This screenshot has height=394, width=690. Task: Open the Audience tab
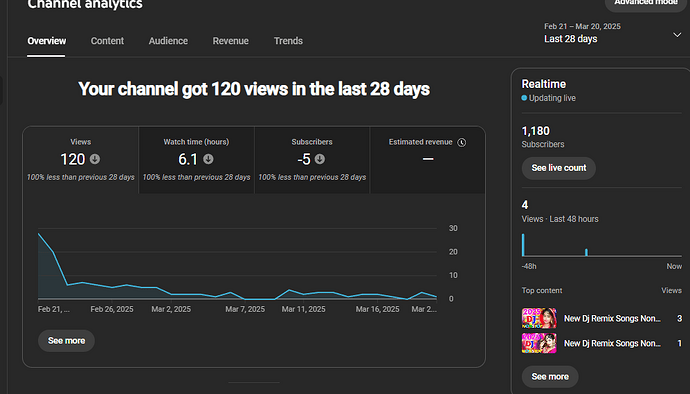(168, 41)
